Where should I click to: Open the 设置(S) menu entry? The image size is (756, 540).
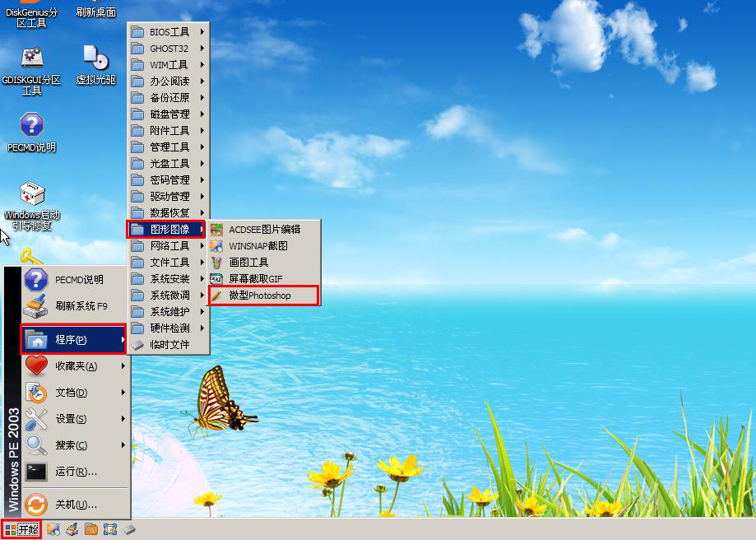(x=76, y=418)
